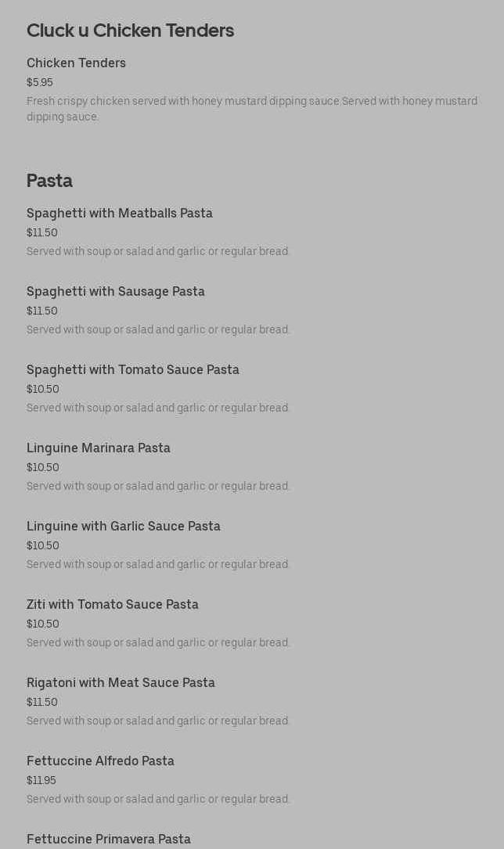Screen dimensions: 504x849
Task: Open Spaghetti with Tomato Sauce Pasta
Action: (x=132, y=369)
